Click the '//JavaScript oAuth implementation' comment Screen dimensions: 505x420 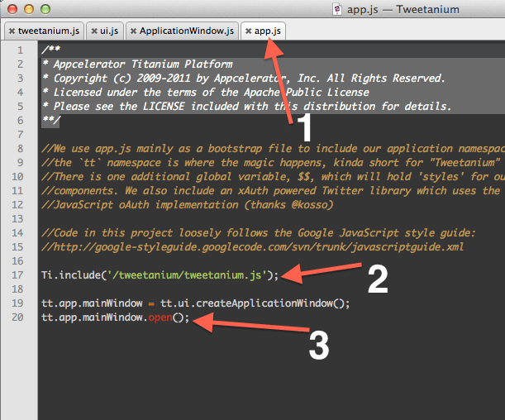[188, 205]
